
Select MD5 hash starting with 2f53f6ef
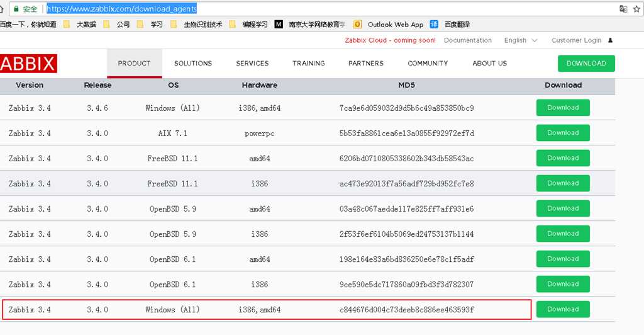click(x=407, y=234)
